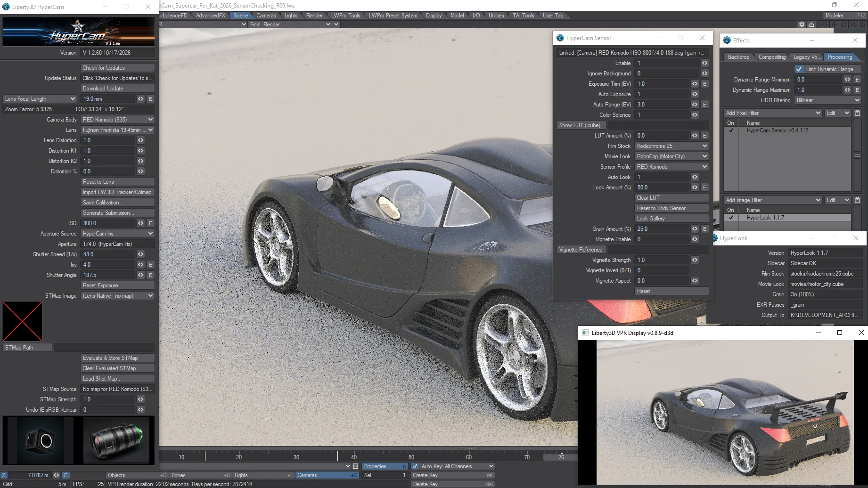Image resolution: width=868 pixels, height=488 pixels.
Task: Click frame 40 on the timeline
Action: coord(353,457)
